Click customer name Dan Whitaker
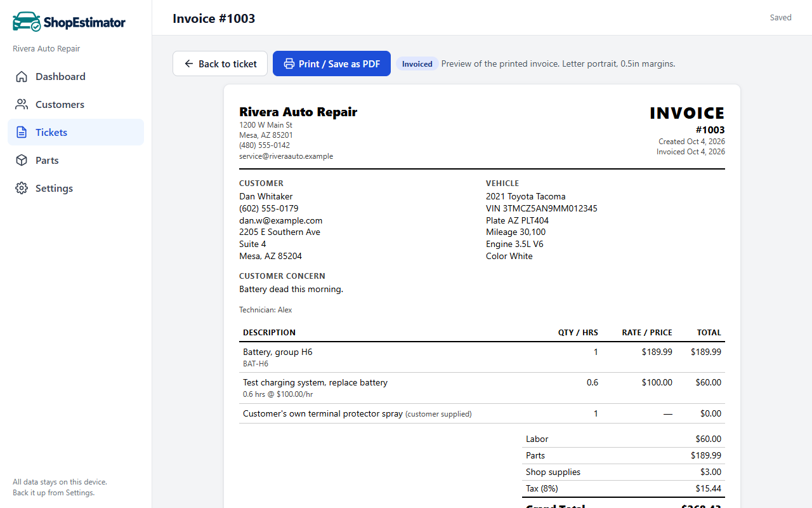Viewport: 812px width, 508px height. tap(266, 196)
